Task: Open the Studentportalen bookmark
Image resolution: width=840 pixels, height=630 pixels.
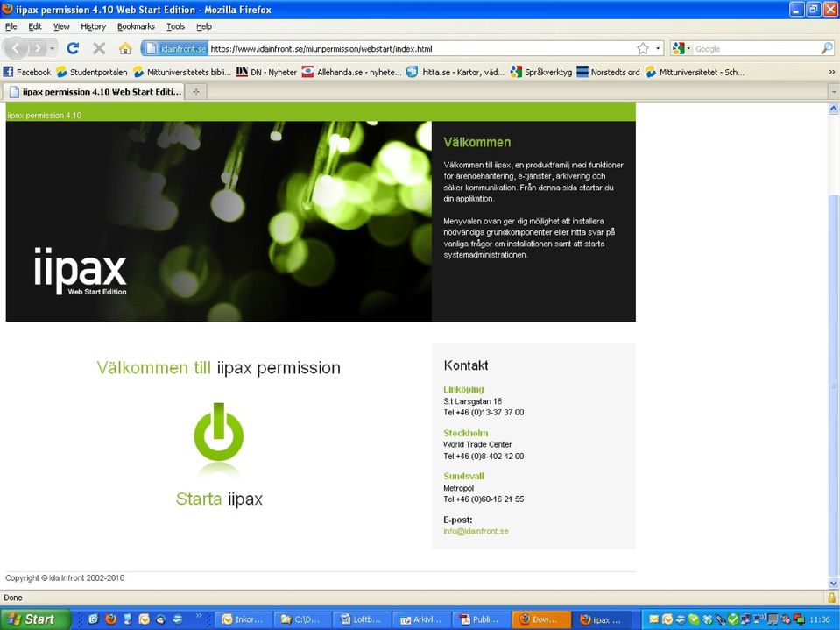Action: (92, 72)
